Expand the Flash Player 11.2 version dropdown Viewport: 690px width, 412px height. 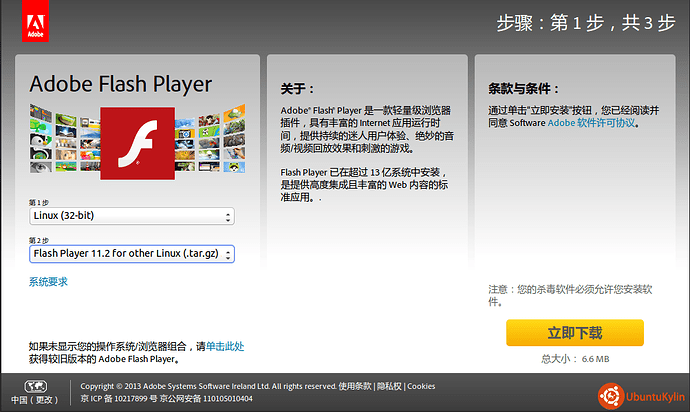click(x=131, y=254)
